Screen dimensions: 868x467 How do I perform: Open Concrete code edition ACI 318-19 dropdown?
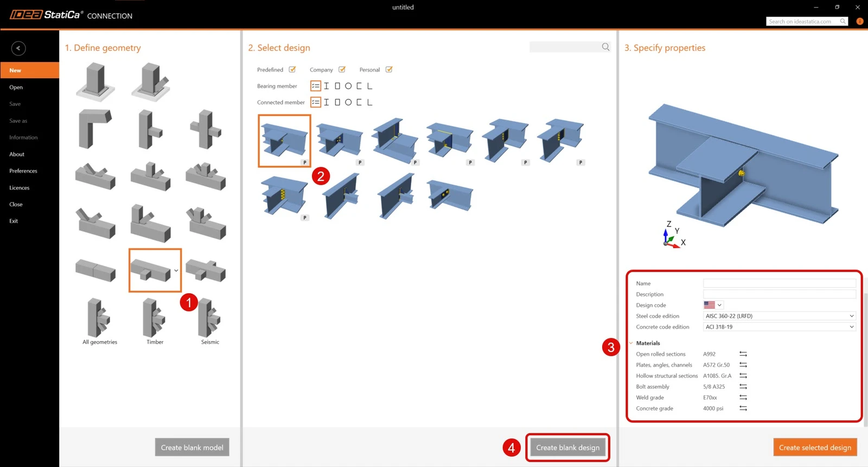point(780,327)
